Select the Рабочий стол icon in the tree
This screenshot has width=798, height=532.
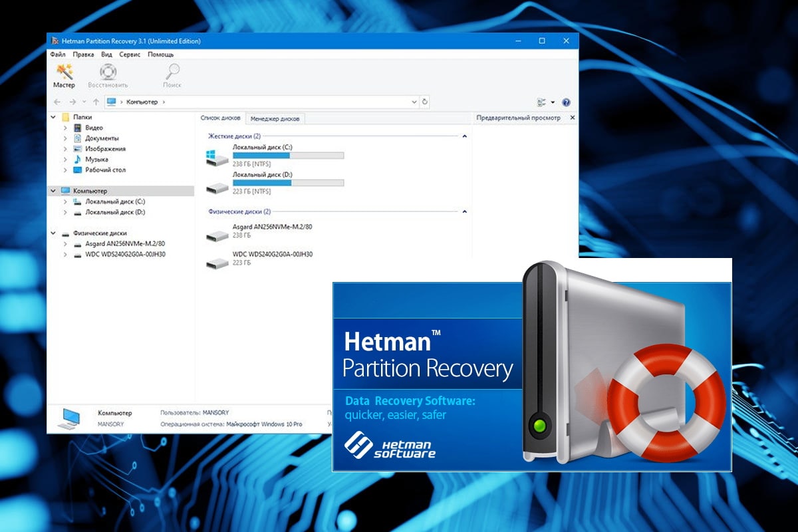click(x=78, y=170)
